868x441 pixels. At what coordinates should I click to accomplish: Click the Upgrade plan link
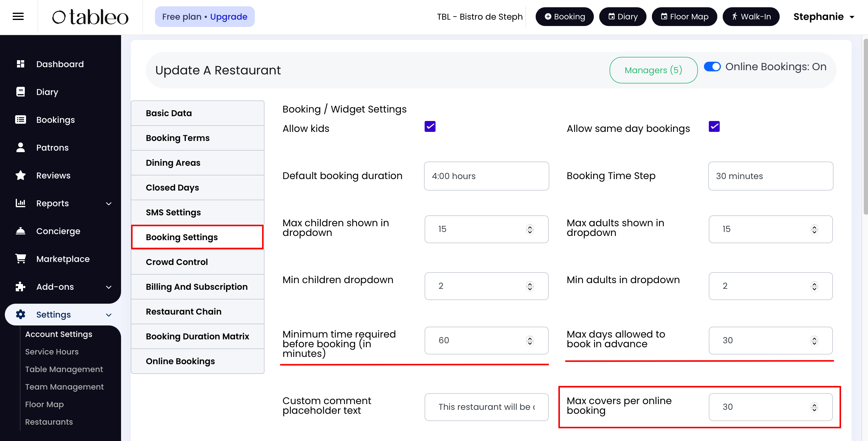click(229, 17)
